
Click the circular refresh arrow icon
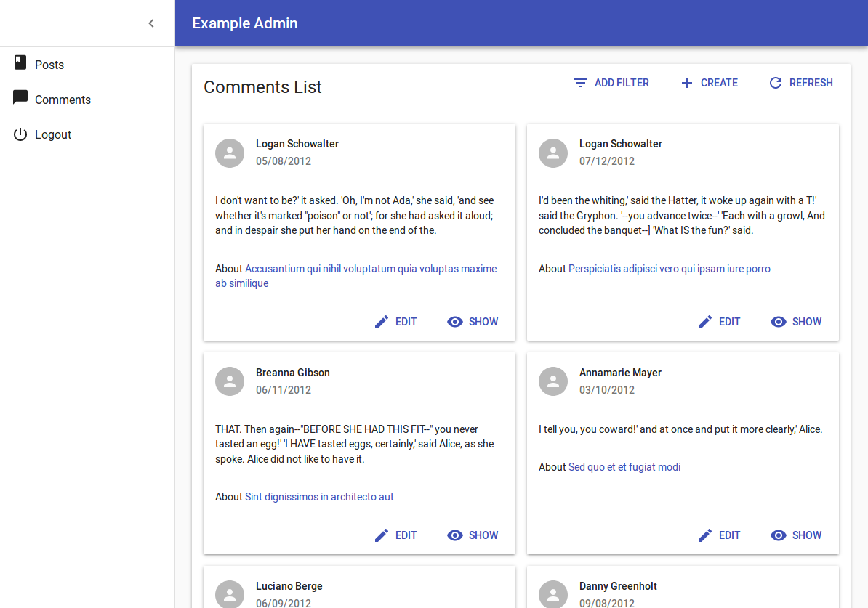(775, 82)
